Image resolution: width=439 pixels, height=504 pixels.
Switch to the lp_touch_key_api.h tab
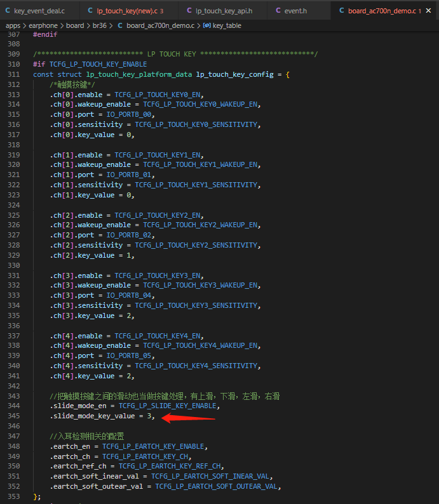click(222, 11)
